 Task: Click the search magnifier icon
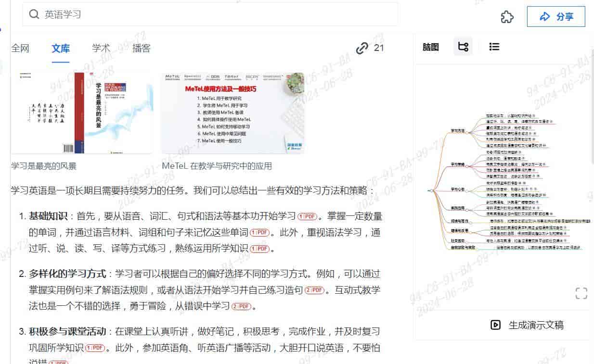click(x=34, y=14)
